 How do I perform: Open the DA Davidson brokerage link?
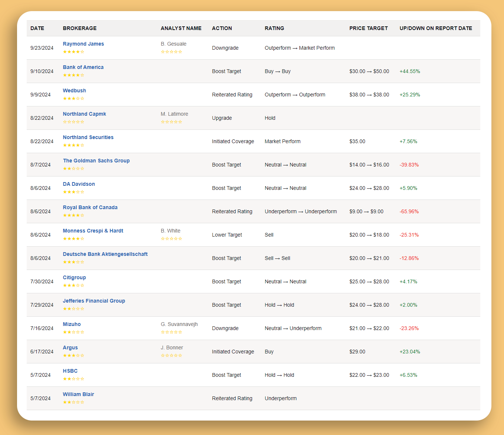tap(79, 184)
